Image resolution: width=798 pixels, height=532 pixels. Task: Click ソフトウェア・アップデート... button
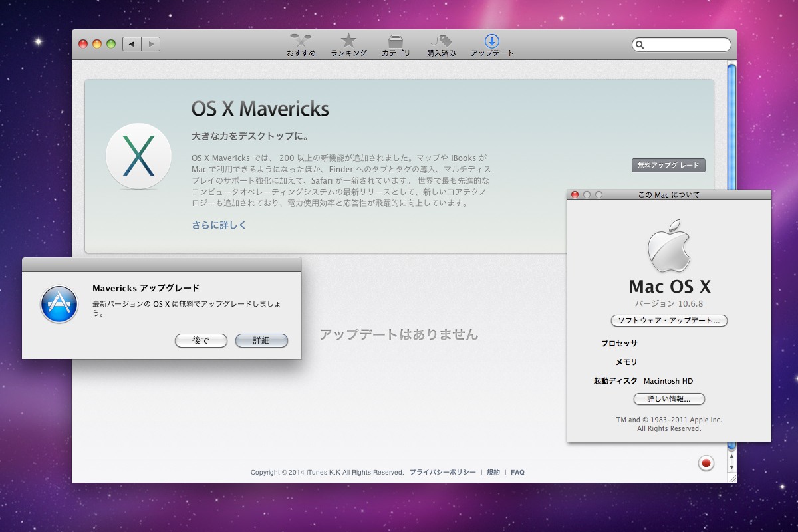click(669, 321)
